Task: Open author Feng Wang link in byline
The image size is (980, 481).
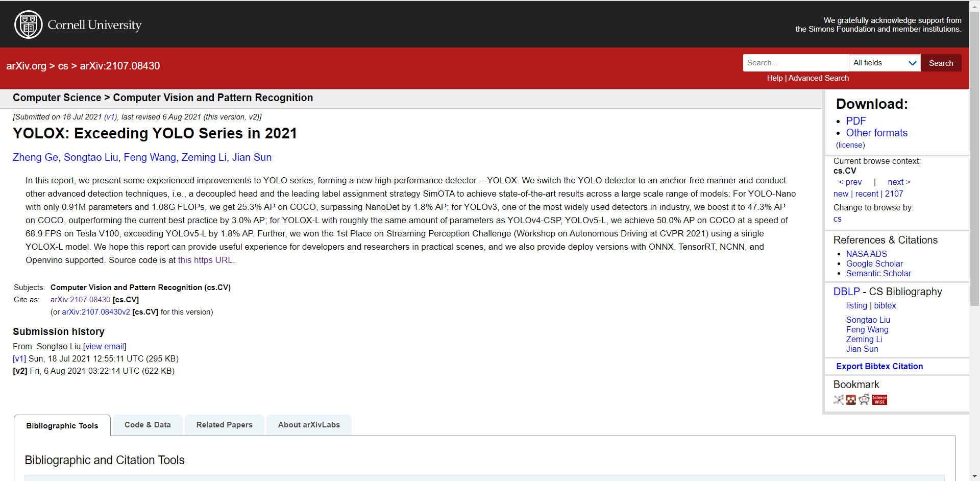Action: [150, 157]
